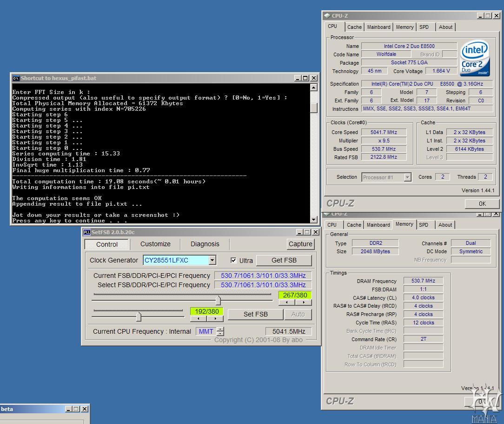Screen dimensions: 504x424
Task: Click the command window scrollbar thumb
Action: click(314, 108)
